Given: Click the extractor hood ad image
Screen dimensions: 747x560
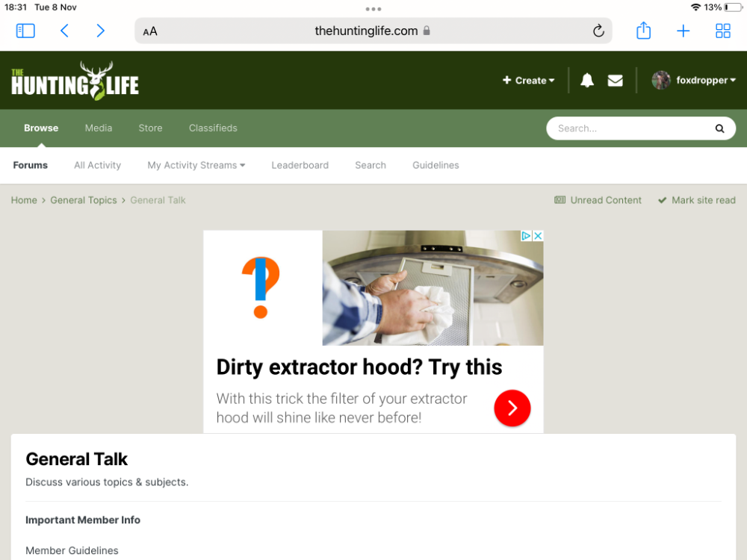Looking at the screenshot, I should [x=433, y=288].
